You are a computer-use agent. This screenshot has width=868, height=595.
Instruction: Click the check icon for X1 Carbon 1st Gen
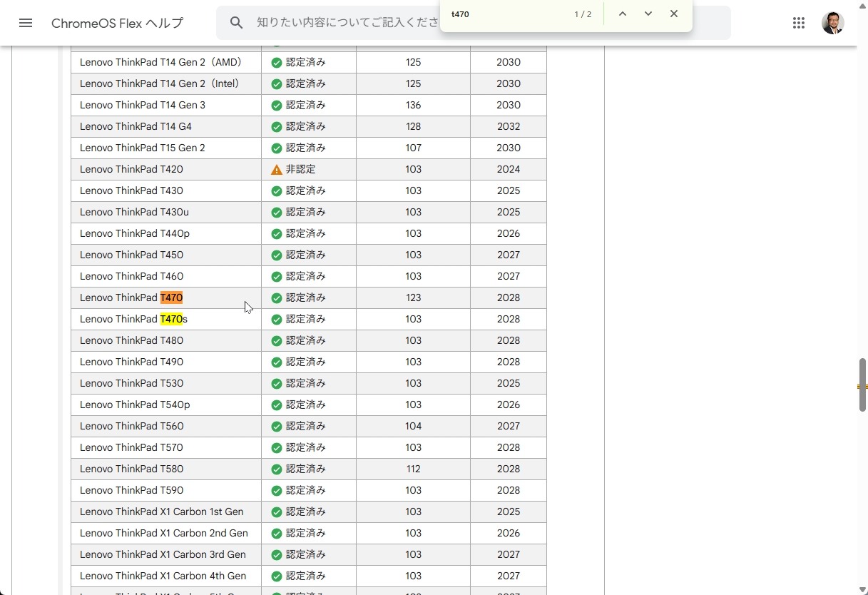[x=277, y=512]
